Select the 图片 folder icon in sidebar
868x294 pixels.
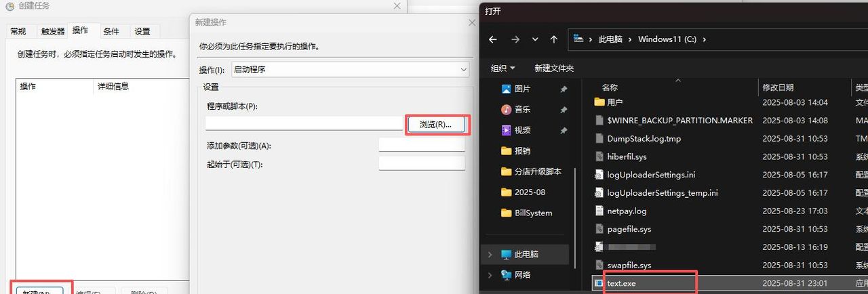coord(506,89)
